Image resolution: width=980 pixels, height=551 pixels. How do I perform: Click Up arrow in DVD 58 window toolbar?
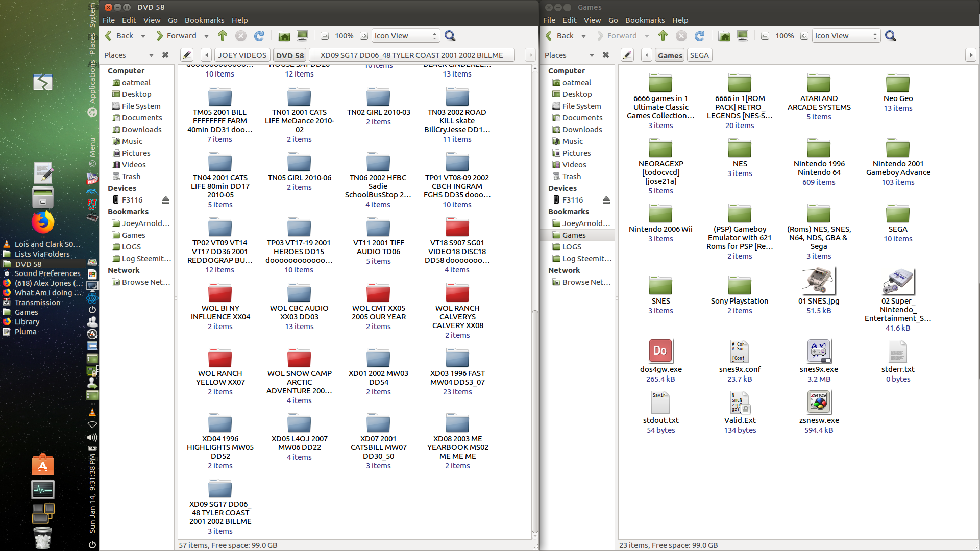coord(222,36)
